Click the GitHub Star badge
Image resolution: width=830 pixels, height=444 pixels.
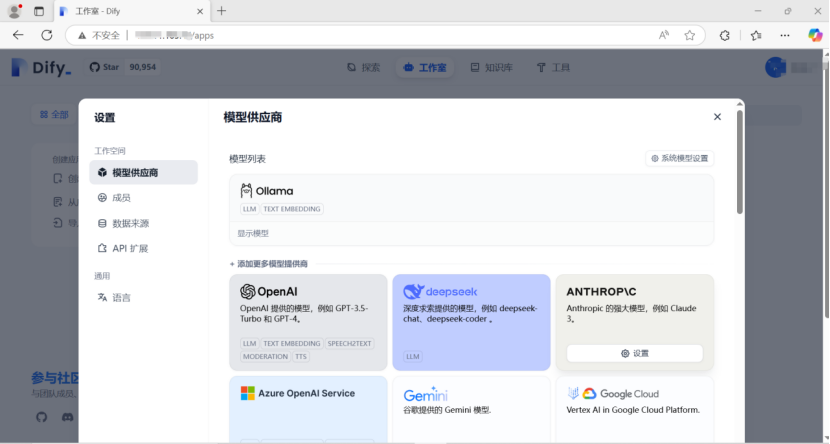pos(123,67)
